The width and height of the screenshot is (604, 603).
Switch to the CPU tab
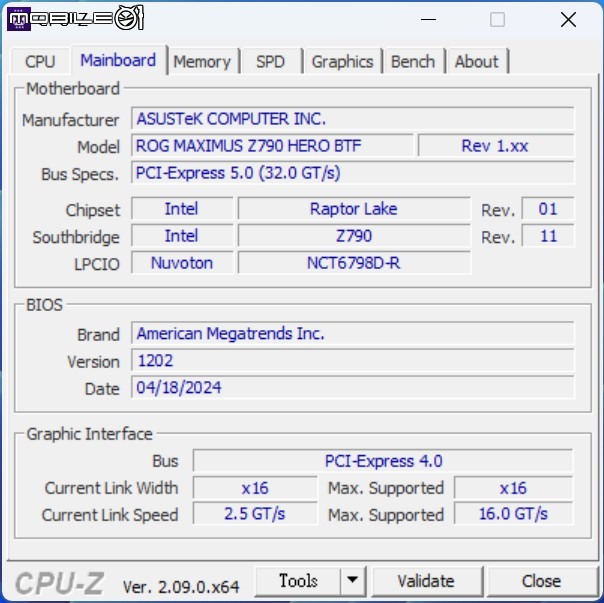(x=40, y=61)
